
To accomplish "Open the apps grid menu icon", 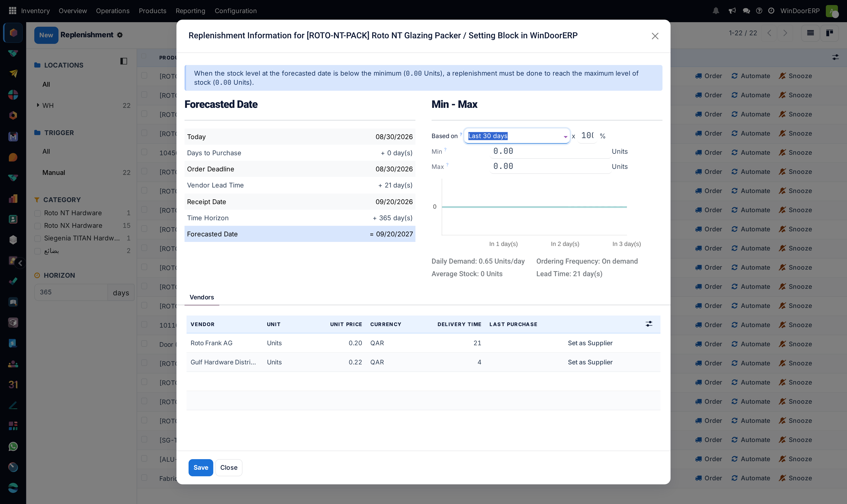I will 13,11.
